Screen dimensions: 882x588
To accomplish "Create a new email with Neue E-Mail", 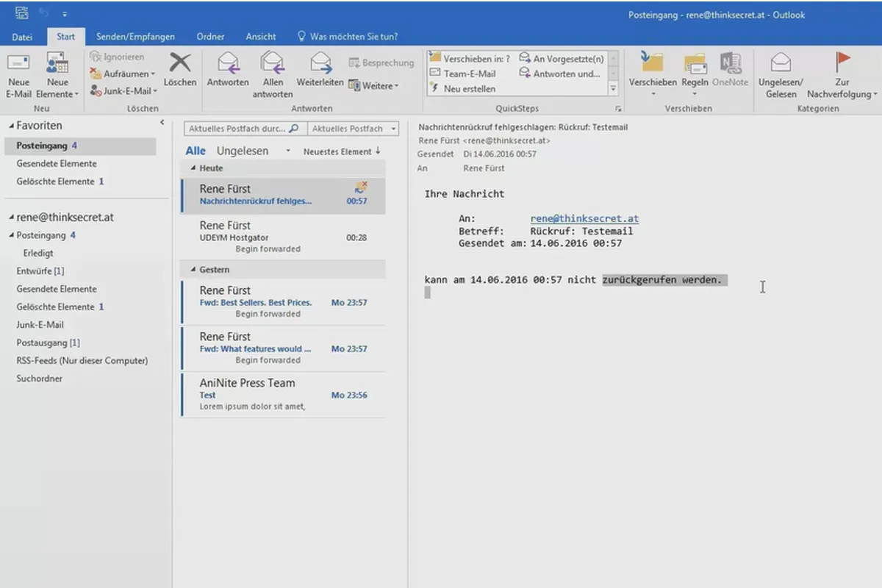I will [x=19, y=76].
